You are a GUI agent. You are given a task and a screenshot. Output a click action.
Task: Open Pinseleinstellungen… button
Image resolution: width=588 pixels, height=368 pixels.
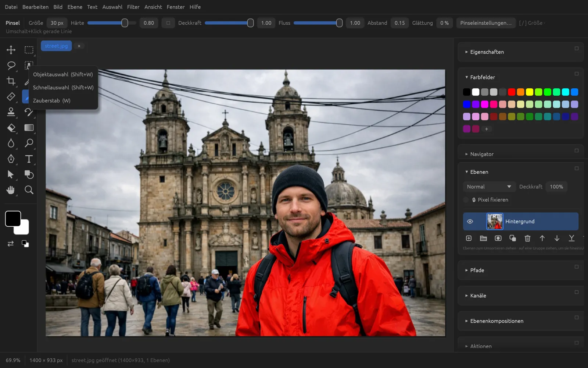pyautogui.click(x=486, y=23)
